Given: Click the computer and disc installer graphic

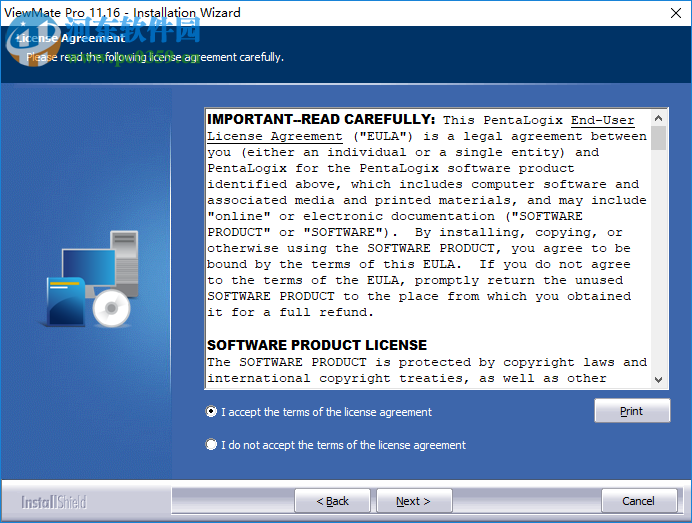Looking at the screenshot, I should coord(90,279).
